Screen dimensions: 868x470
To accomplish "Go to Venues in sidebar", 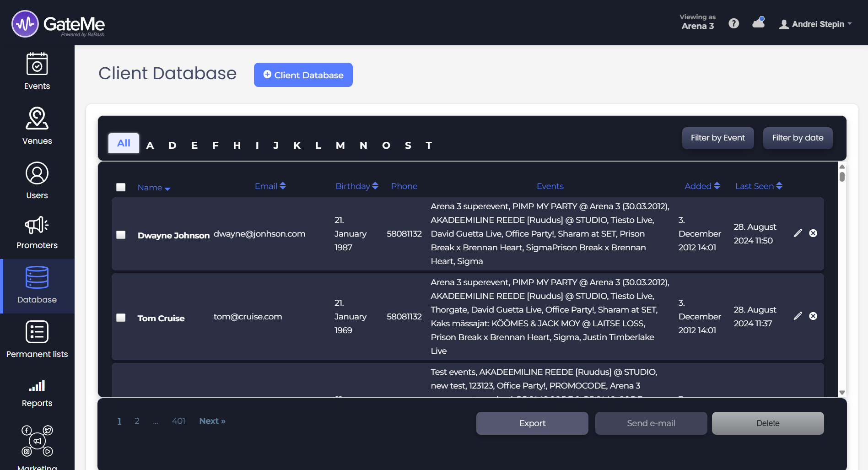I will (37, 119).
